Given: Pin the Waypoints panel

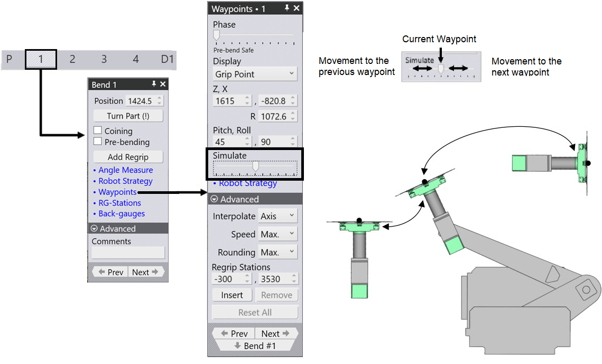Looking at the screenshot, I should pos(287,8).
